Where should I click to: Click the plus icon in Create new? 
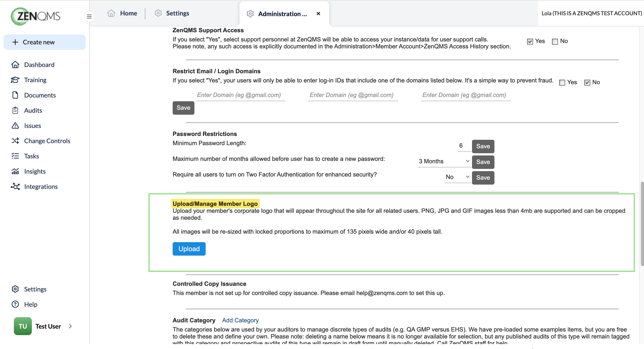tap(15, 42)
